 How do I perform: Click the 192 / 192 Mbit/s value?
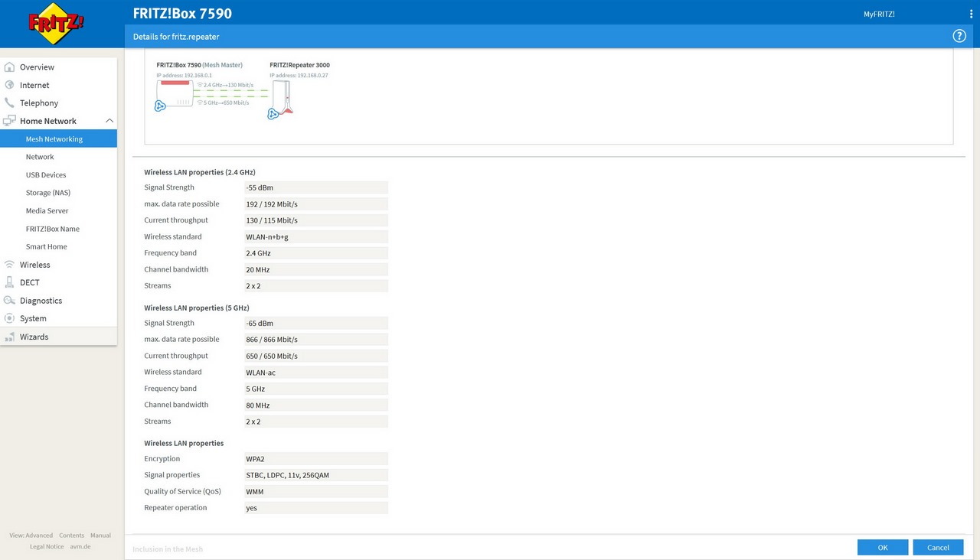click(x=316, y=204)
